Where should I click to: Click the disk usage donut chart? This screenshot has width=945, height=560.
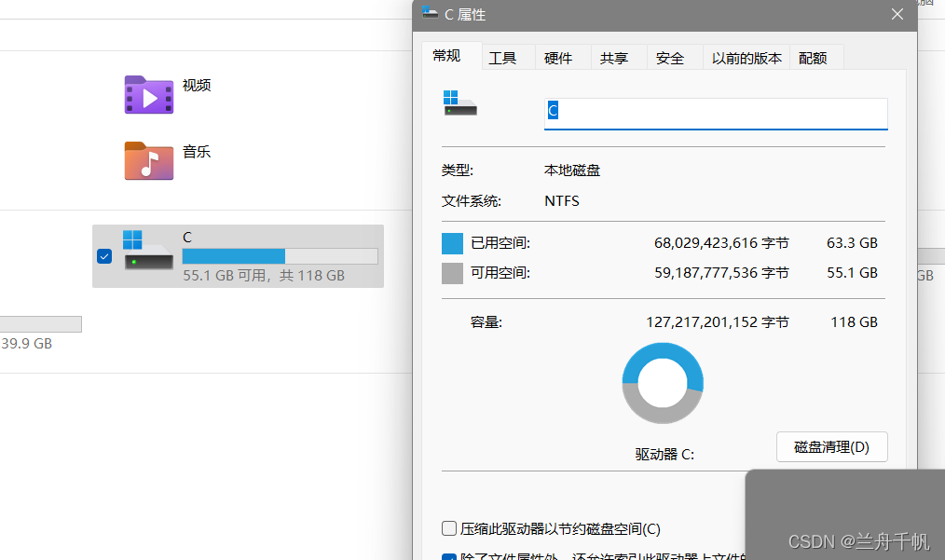click(x=663, y=383)
